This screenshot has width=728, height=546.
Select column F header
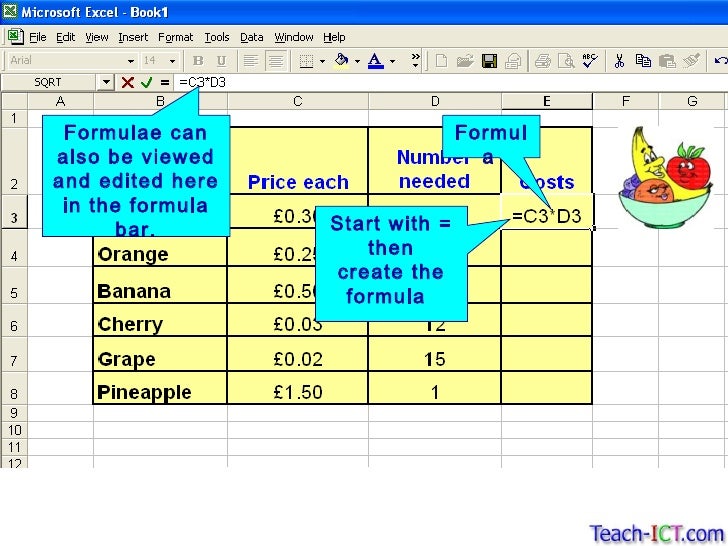(x=625, y=101)
